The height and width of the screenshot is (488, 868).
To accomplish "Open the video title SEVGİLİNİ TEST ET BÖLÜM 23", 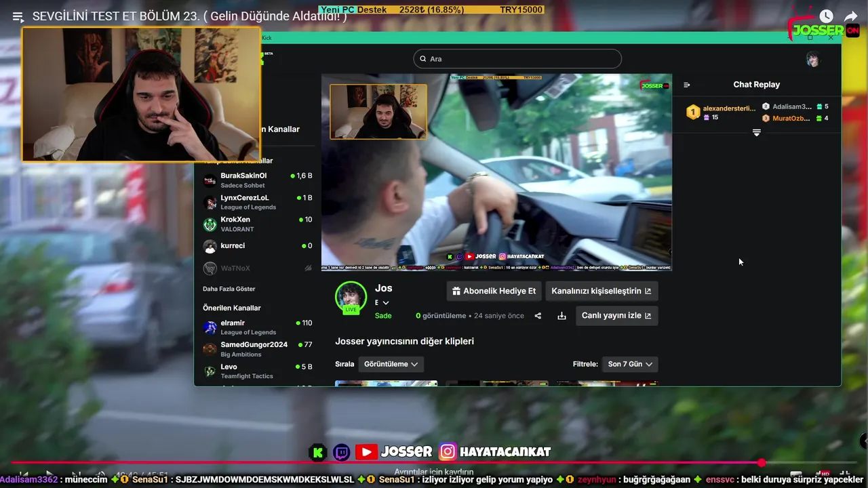I will pyautogui.click(x=189, y=16).
